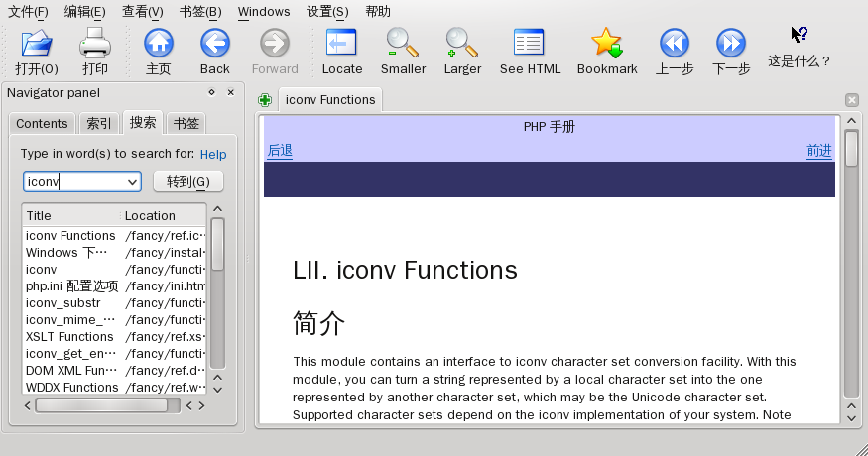Open the 编辑(E) menu
The width and height of the screenshot is (868, 456).
84,12
